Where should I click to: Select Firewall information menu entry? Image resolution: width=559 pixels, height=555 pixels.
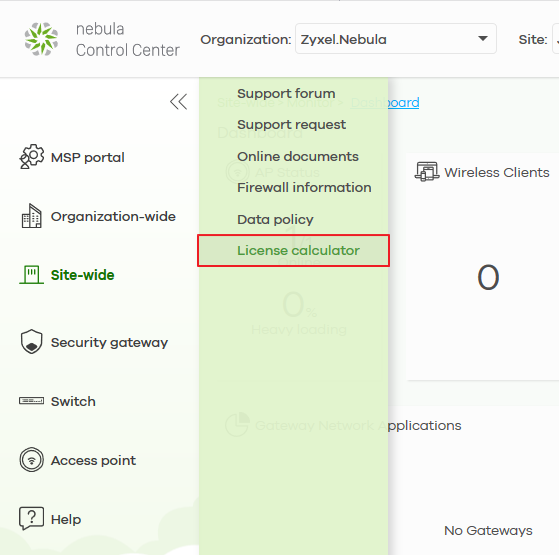click(x=304, y=187)
